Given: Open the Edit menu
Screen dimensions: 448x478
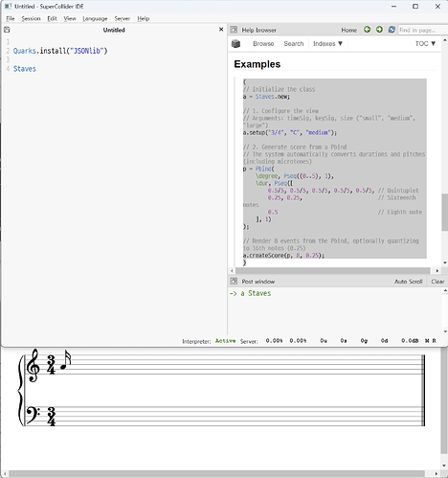Looking at the screenshot, I should pyautogui.click(x=52, y=18).
